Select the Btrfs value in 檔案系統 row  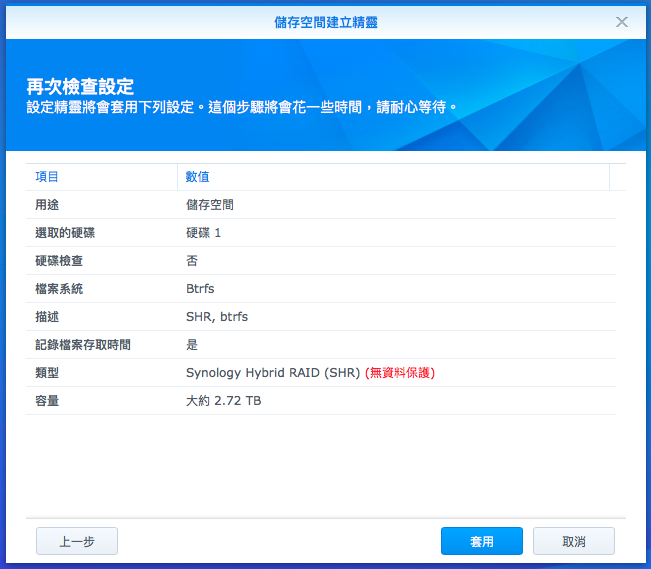coord(200,289)
